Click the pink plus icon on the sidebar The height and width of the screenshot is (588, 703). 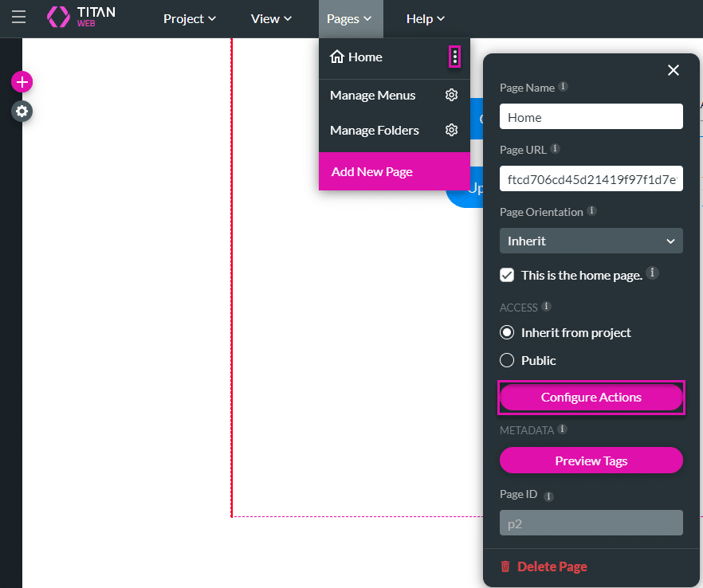tap(22, 82)
